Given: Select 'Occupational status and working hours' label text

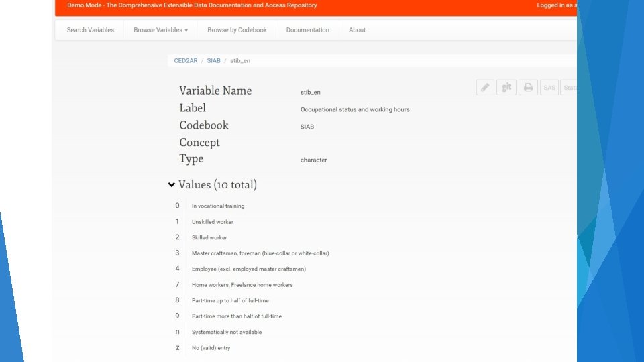Looking at the screenshot, I should 355,109.
